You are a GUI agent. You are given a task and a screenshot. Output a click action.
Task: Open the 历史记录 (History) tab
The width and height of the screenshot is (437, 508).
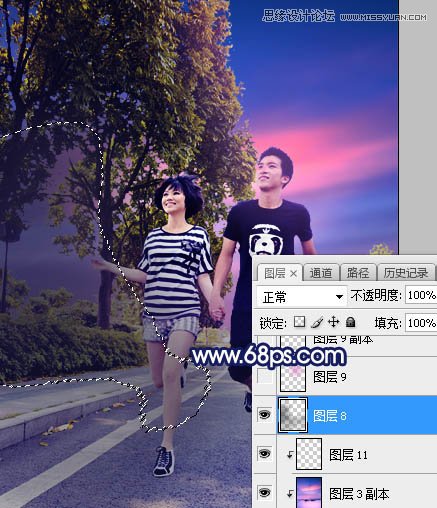405,273
